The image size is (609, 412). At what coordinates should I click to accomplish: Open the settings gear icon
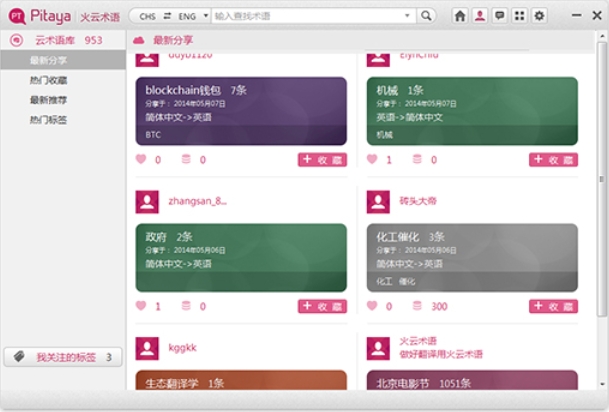coord(539,16)
